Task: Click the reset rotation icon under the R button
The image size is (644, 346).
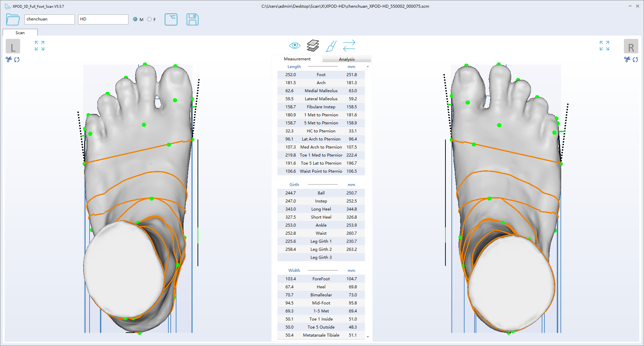Action: 635,59
